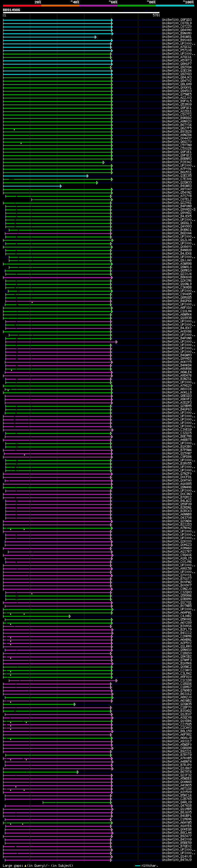This screenshot has height=868, width=197.
Task: Click the query name BB914986
Action: click(11, 10)
